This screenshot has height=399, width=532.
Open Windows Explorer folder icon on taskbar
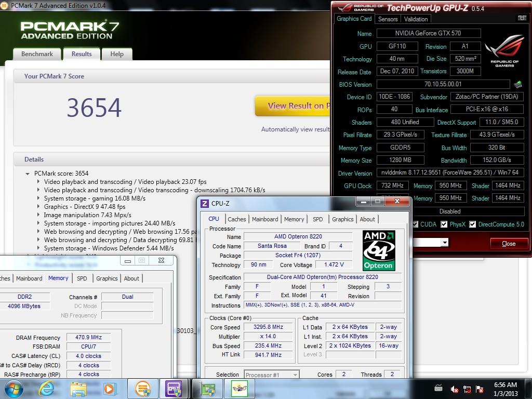[x=78, y=389]
